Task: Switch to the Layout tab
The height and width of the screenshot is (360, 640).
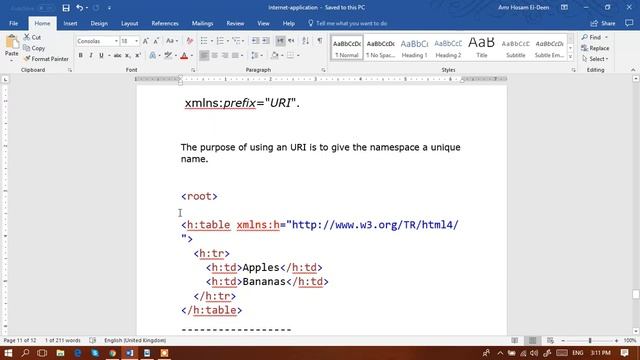Action: 129,23
